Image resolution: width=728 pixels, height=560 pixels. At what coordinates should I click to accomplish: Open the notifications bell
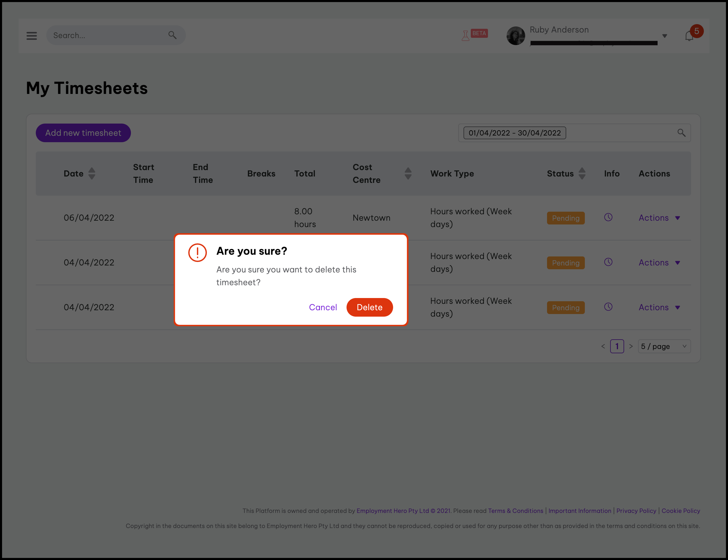[689, 36]
